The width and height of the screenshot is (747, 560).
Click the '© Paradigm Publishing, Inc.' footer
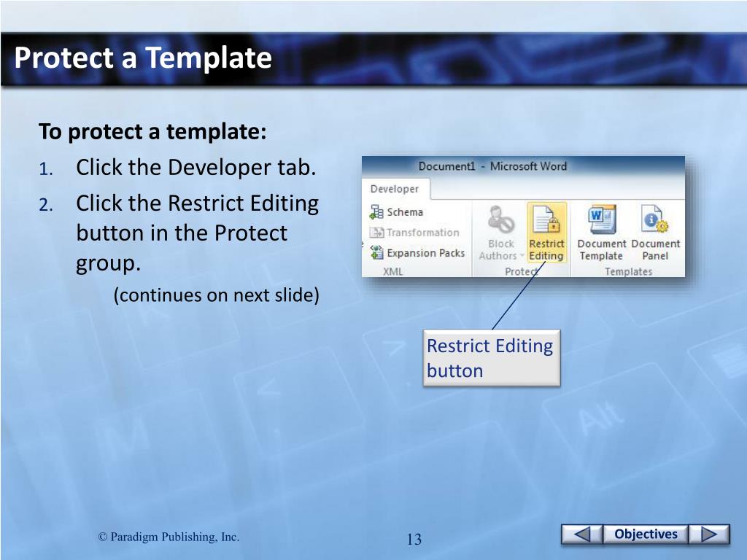click(169, 537)
